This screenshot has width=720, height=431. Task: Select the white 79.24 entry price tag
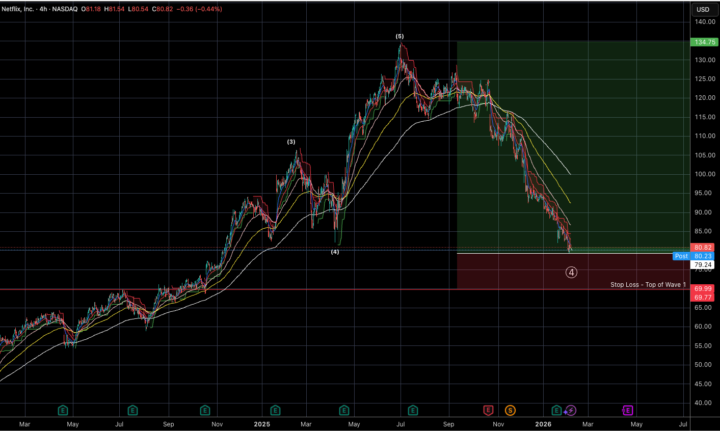point(703,265)
